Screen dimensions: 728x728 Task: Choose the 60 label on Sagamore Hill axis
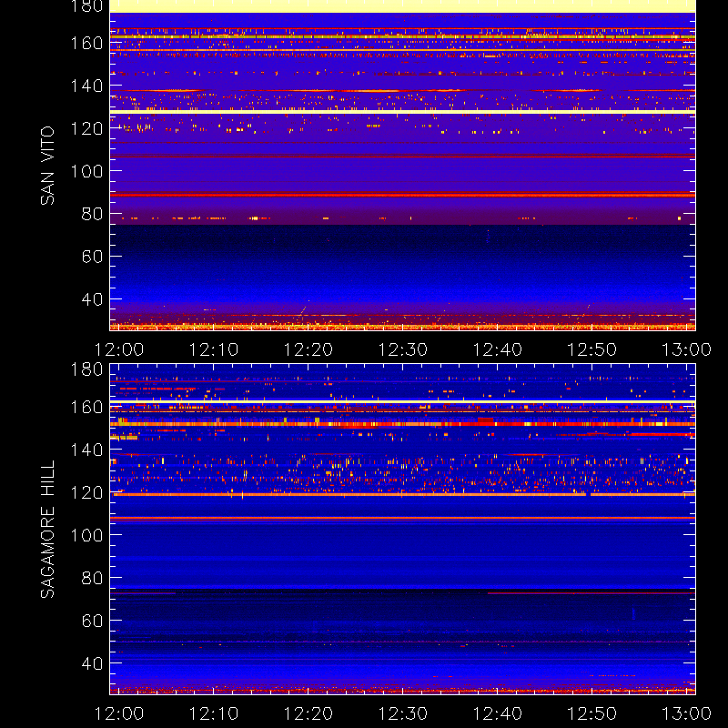tap(92, 621)
